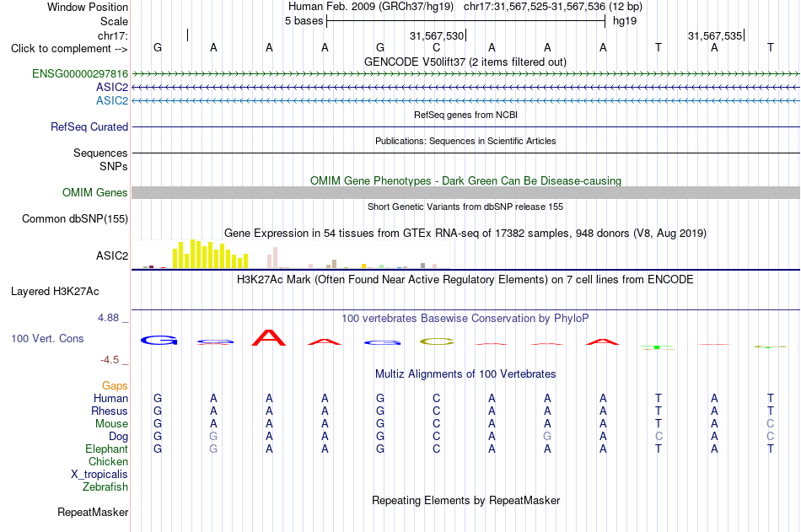Click the 'RepeatMasker' track label
The image size is (801, 532).
click(93, 512)
